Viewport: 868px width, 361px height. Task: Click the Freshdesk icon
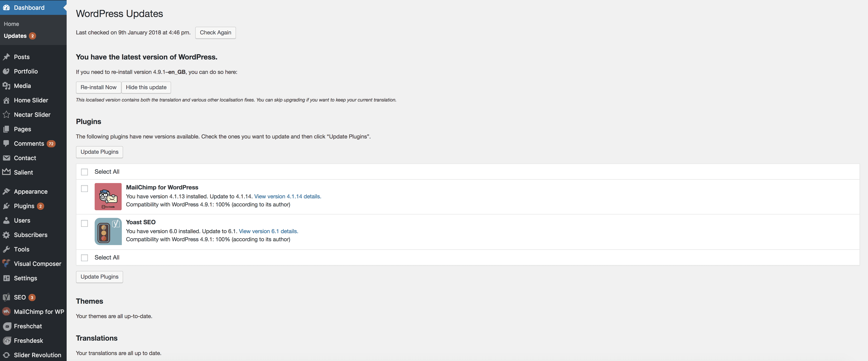click(7, 341)
